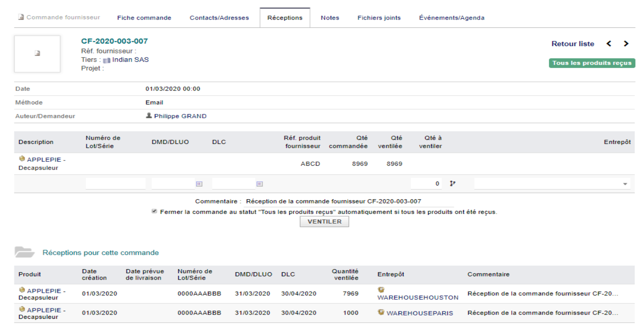Click date value 01/03/2020 00:00
This screenshot has height=331, width=644.
click(173, 89)
